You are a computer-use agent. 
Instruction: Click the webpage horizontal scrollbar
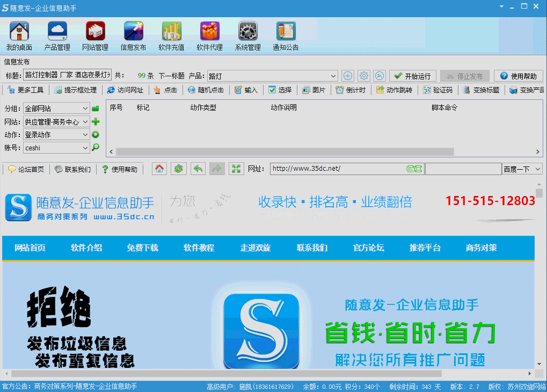227,374
